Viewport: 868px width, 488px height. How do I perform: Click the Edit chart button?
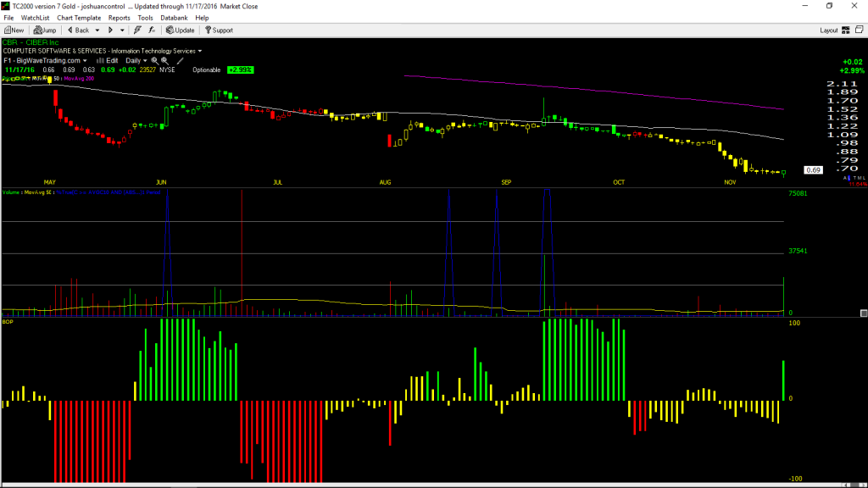tap(108, 60)
